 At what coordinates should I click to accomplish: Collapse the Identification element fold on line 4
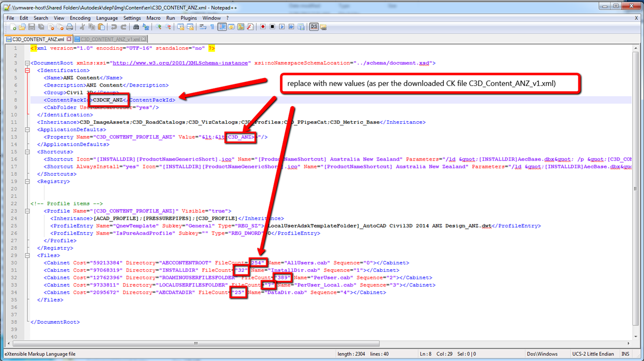pos(27,70)
